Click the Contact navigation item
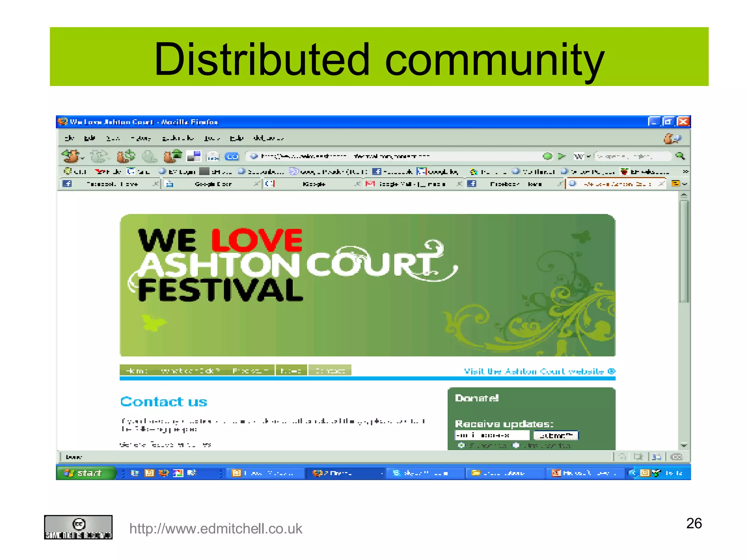Viewport: 747px width, 560px height. tap(330, 370)
